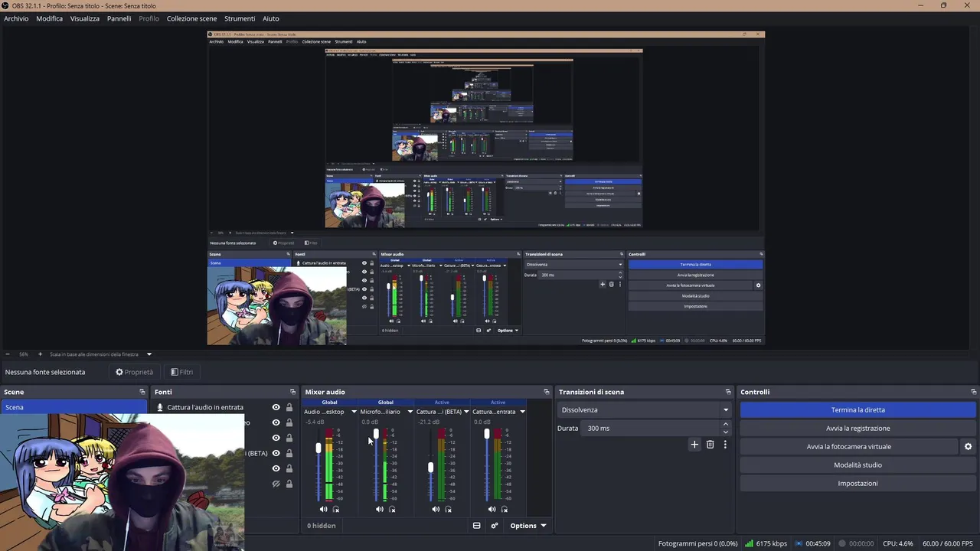Expand Cattura (BETA) channel dropdown arrow
Viewport: 980px width, 551px height.
tap(466, 412)
